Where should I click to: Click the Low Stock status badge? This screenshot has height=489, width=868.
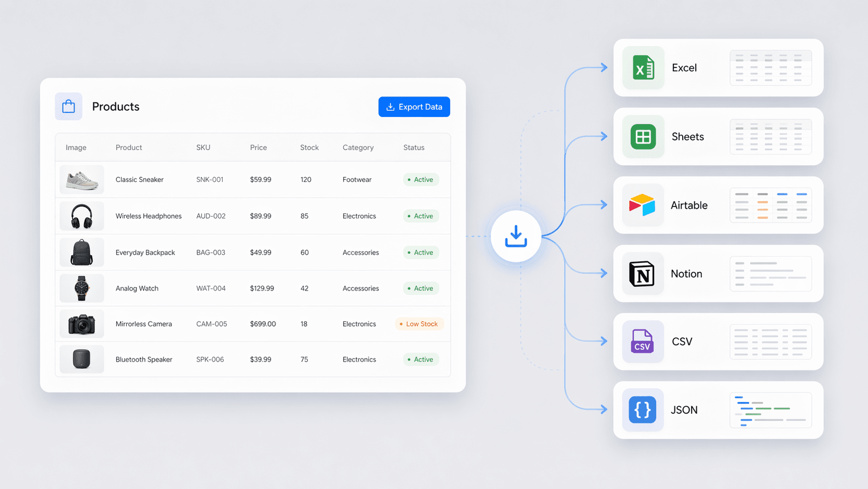pyautogui.click(x=419, y=324)
